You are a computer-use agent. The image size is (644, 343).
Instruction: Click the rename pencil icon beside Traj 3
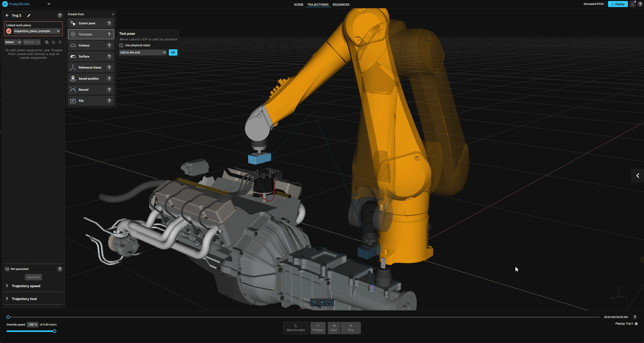(x=29, y=15)
